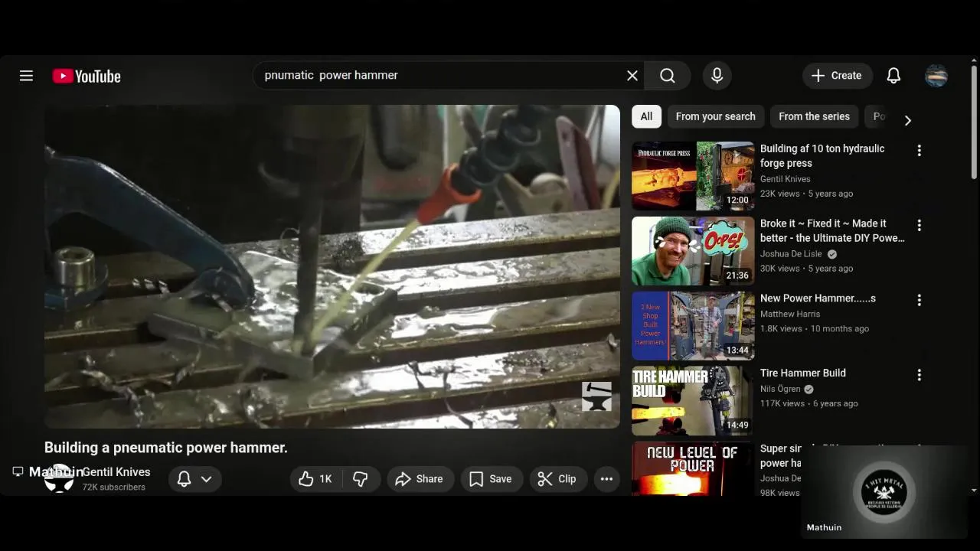980x551 pixels.
Task: Open the account avatar menu
Action: [936, 76]
